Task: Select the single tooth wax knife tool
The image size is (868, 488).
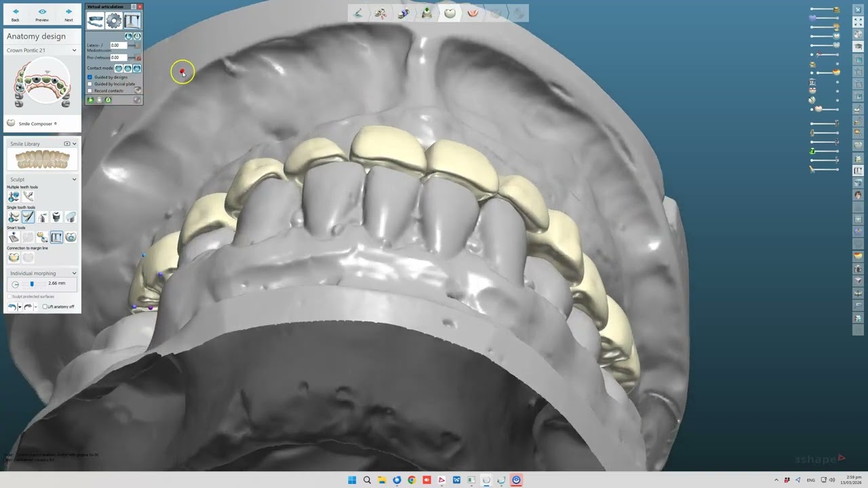Action: click(28, 217)
